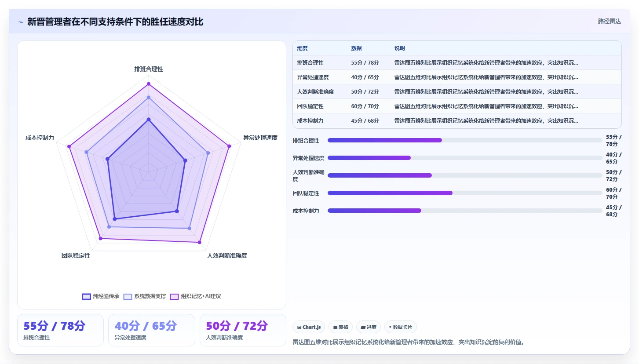Click the 排班合理性 progress bar

click(x=465, y=140)
